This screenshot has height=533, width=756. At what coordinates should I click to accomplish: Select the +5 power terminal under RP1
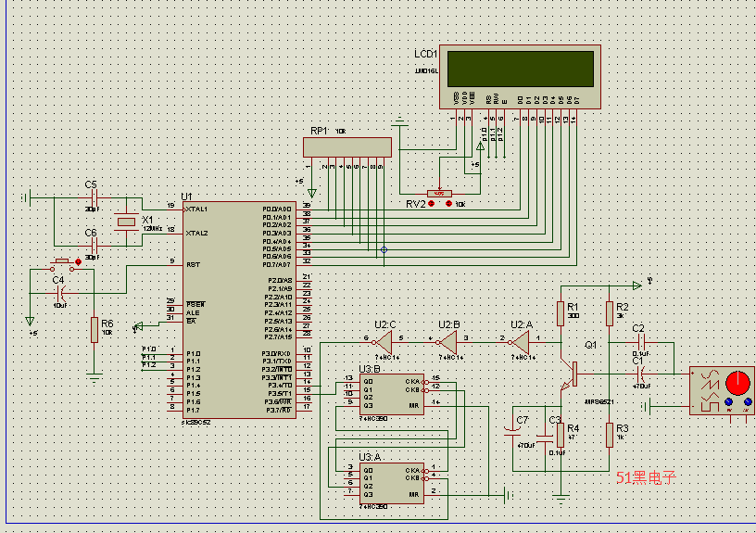click(312, 193)
